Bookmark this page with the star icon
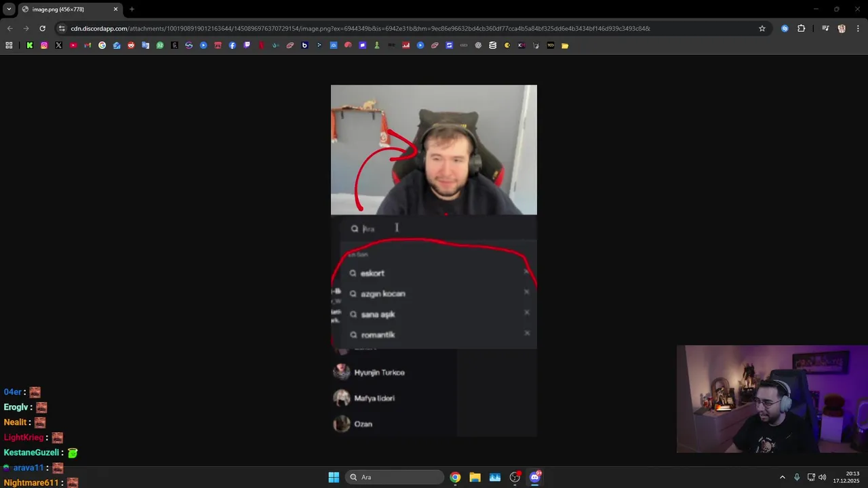868x488 pixels. (762, 28)
